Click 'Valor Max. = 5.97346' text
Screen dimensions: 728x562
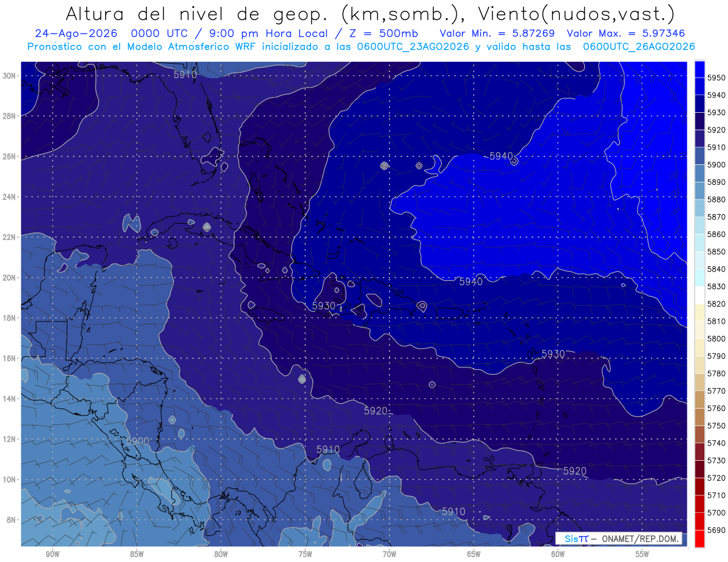627,33
